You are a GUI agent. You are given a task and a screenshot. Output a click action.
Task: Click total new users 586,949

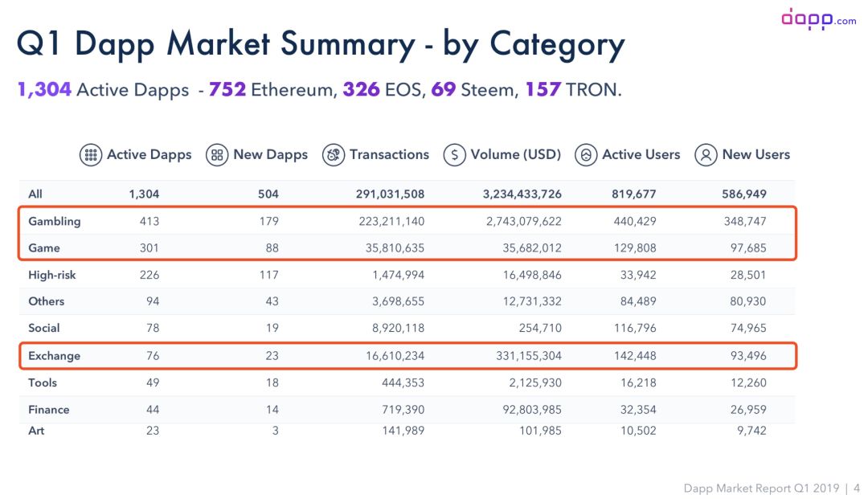pyautogui.click(x=744, y=194)
